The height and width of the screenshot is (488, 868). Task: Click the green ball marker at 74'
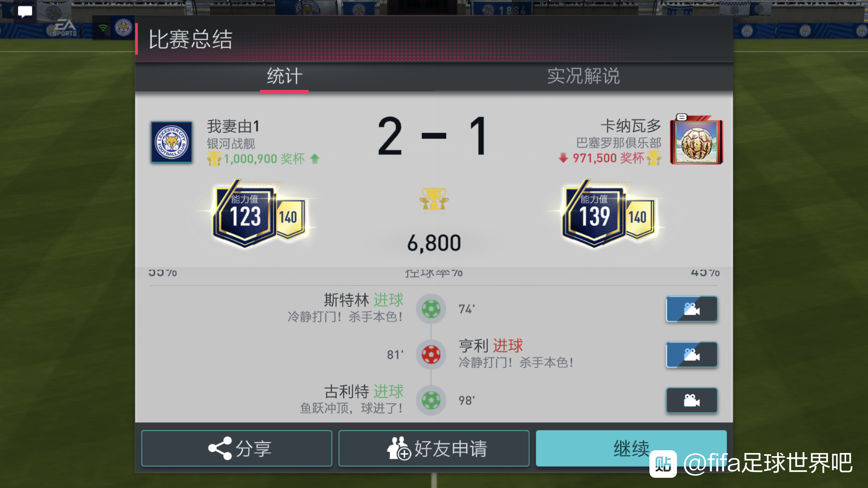tap(431, 309)
